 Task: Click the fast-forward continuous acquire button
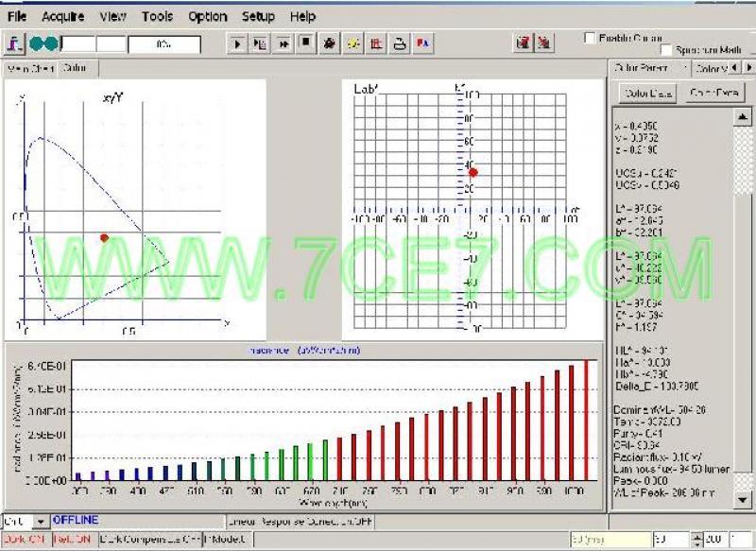[283, 43]
